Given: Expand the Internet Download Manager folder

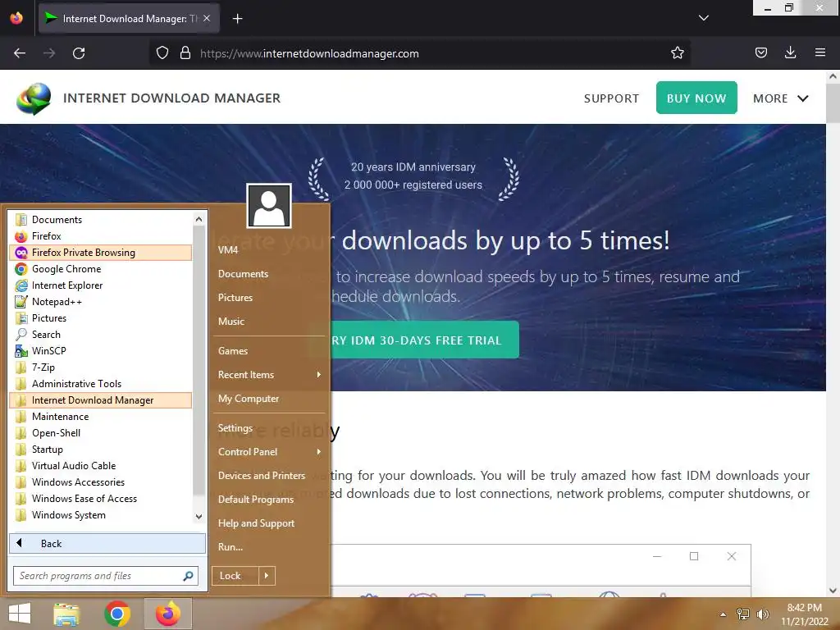Looking at the screenshot, I should [x=100, y=400].
